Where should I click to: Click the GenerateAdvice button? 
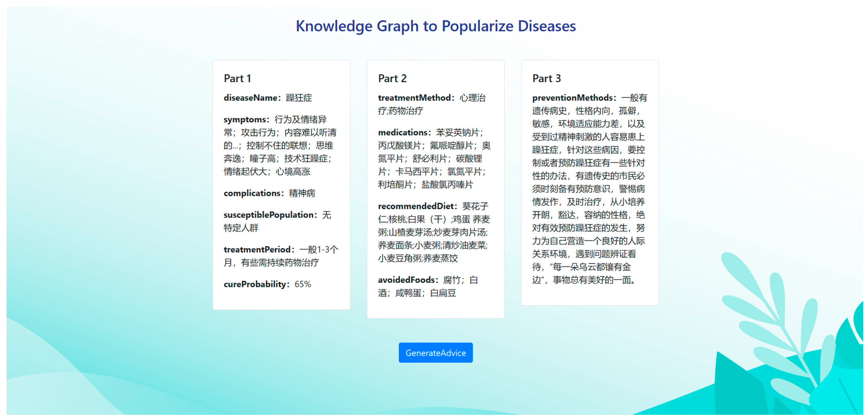coord(435,353)
